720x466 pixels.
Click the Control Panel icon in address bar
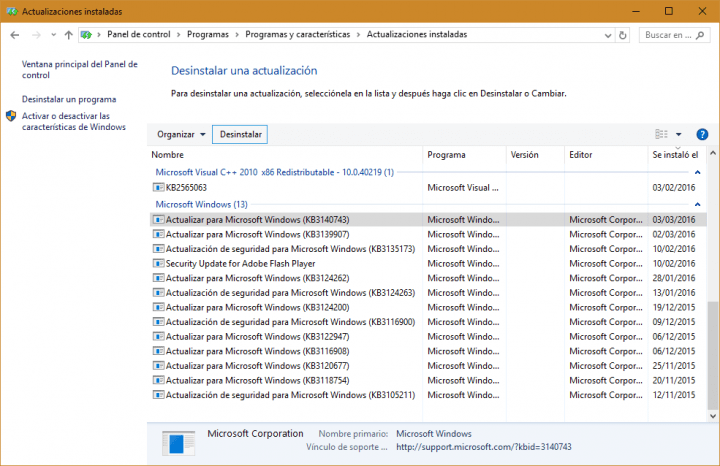86,35
